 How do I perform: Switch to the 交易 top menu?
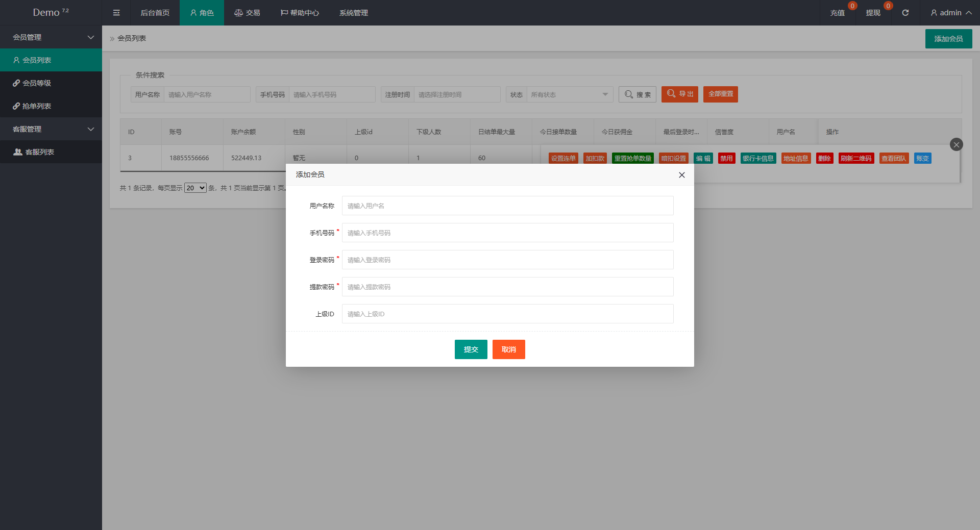247,13
